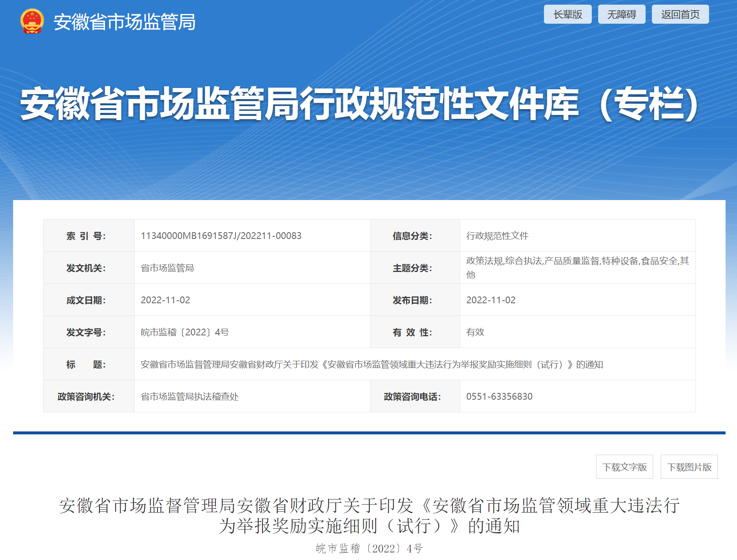The image size is (737, 560).
Task: Click the large article headline text
Action: click(x=369, y=516)
